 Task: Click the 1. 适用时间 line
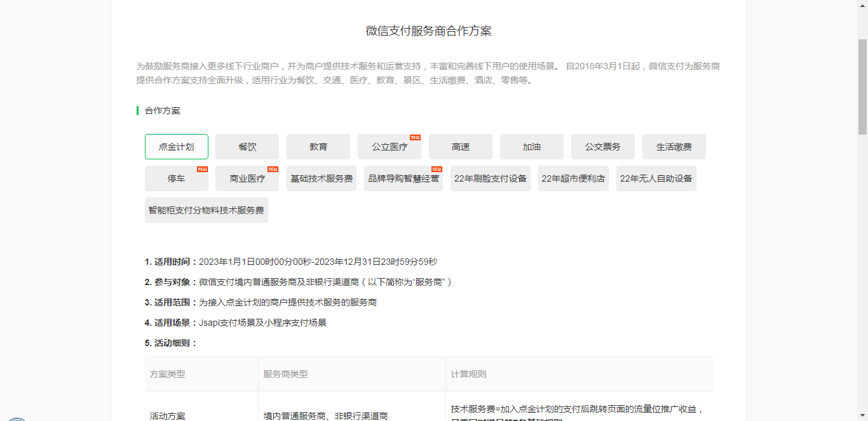[291, 262]
